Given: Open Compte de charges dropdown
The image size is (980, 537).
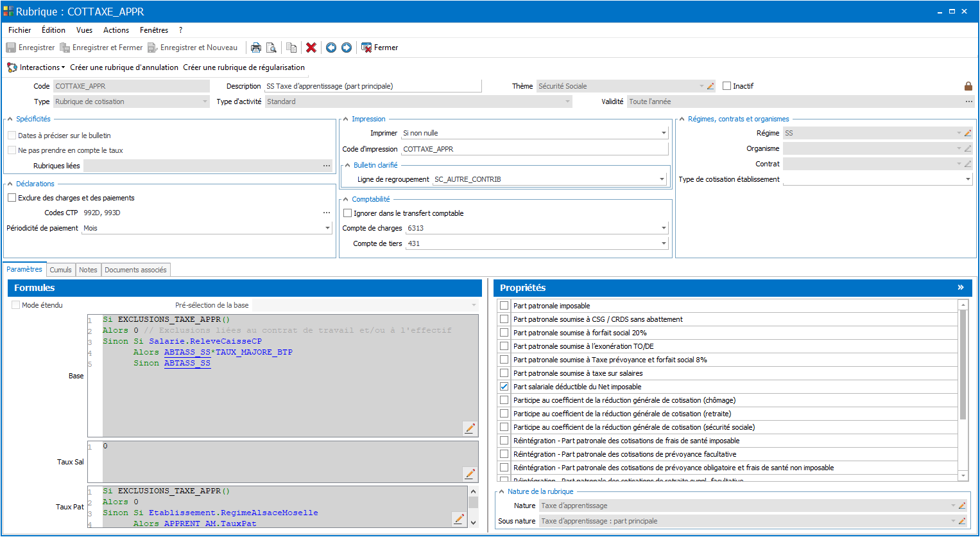Looking at the screenshot, I should (664, 228).
